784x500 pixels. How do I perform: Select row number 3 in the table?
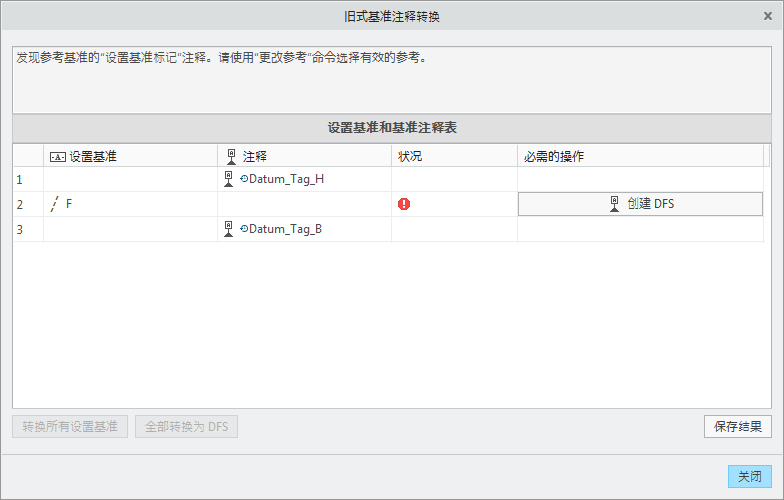(x=19, y=229)
